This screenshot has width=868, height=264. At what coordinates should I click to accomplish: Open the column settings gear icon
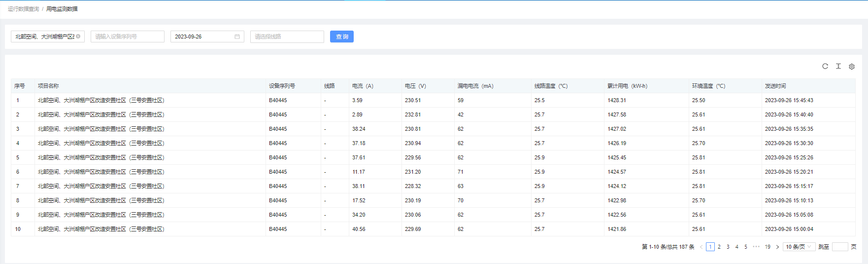click(x=852, y=67)
